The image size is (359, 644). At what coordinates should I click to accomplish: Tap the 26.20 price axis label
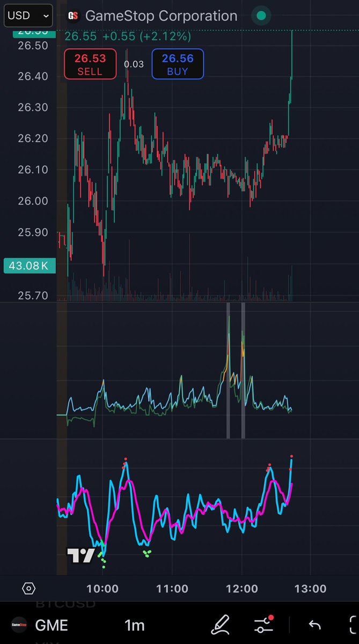33,139
